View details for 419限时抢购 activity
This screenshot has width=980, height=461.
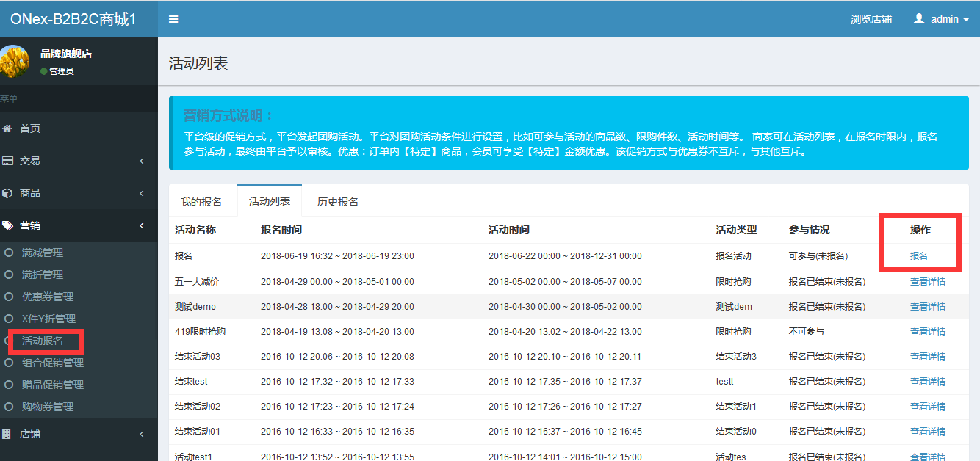click(928, 332)
